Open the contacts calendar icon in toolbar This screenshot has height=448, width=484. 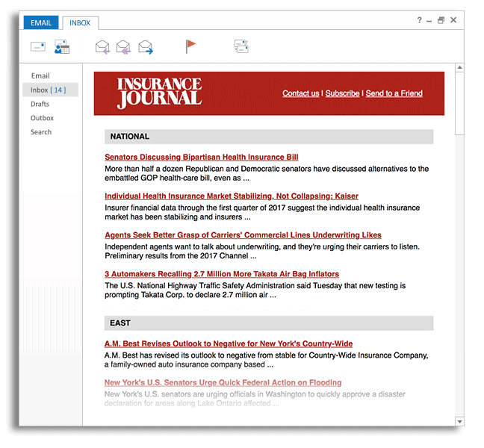click(61, 47)
